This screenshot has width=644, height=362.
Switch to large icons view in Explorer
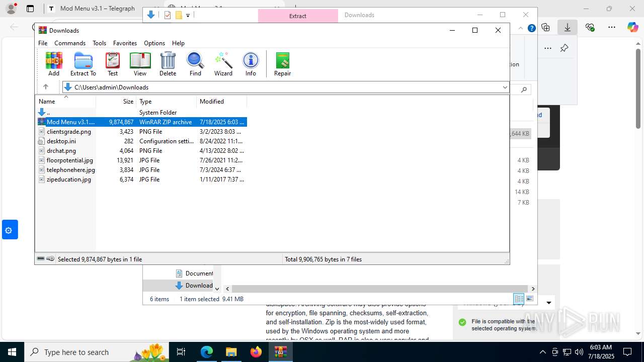point(529,299)
